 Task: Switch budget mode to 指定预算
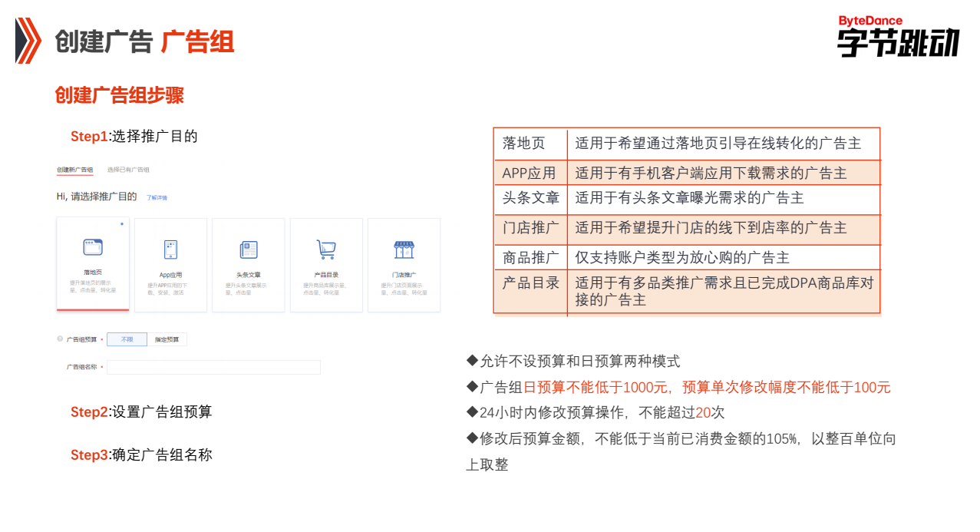click(166, 339)
